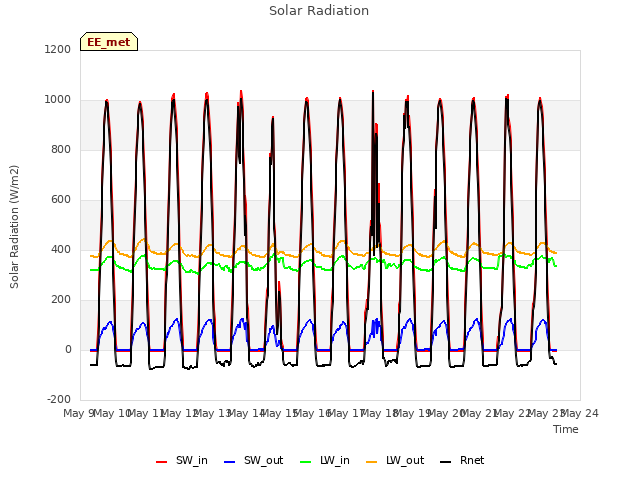The image size is (640, 480).
Task: Click the 400 y-axis tick label
Action: tap(61, 250)
